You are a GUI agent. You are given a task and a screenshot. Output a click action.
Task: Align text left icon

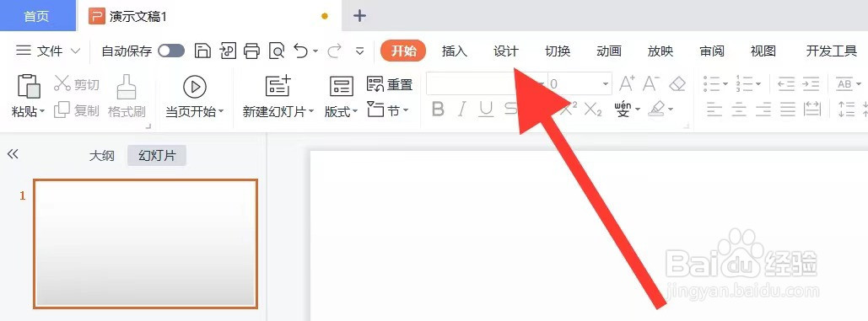click(x=714, y=110)
